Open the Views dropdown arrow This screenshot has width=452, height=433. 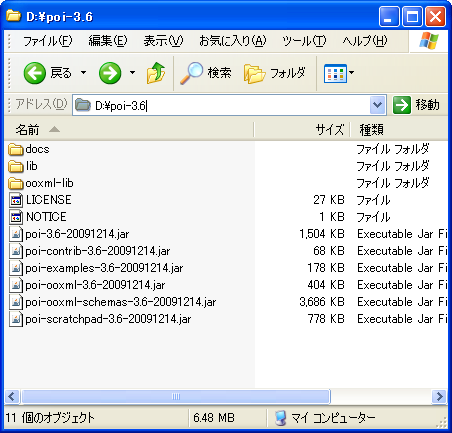click(351, 72)
